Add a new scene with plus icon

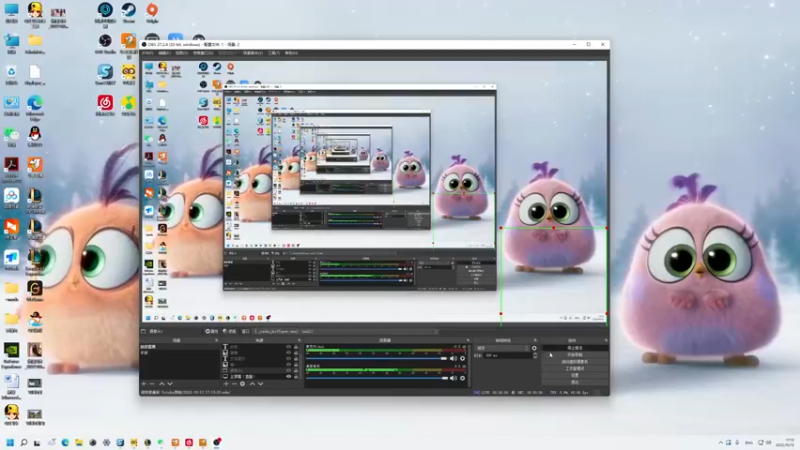143,384
